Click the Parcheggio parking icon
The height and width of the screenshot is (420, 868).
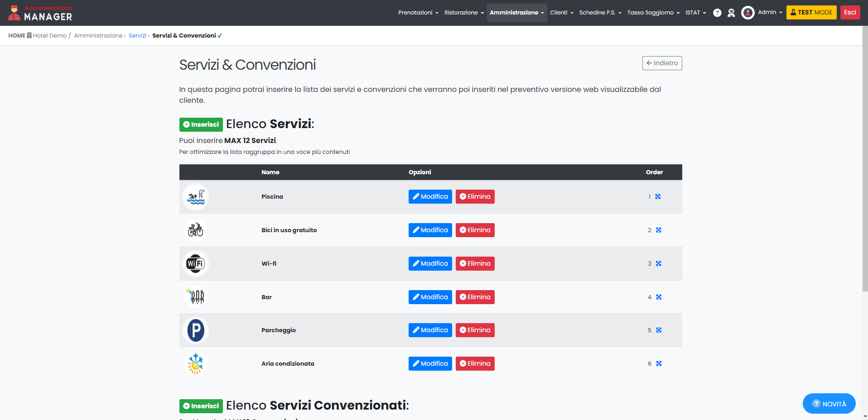[196, 330]
